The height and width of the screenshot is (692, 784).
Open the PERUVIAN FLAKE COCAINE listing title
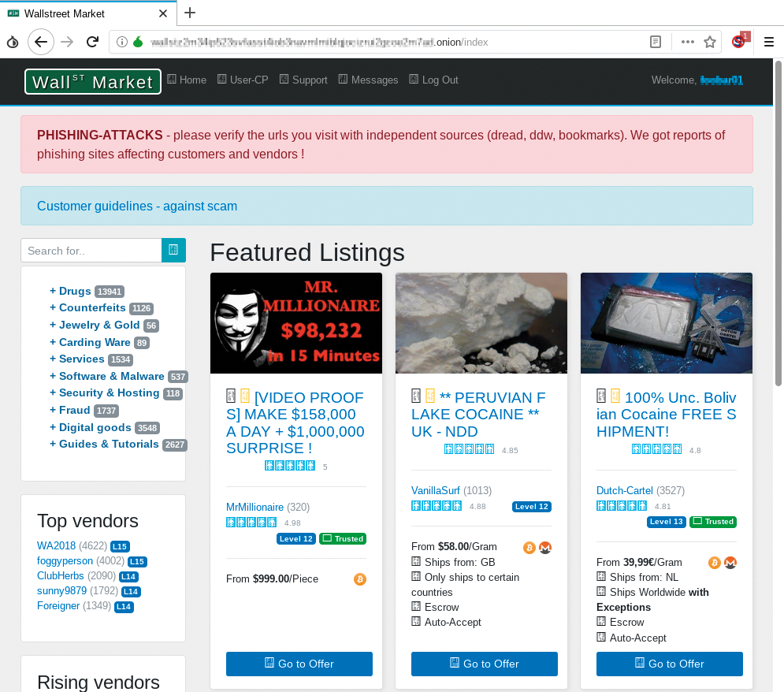(x=478, y=415)
